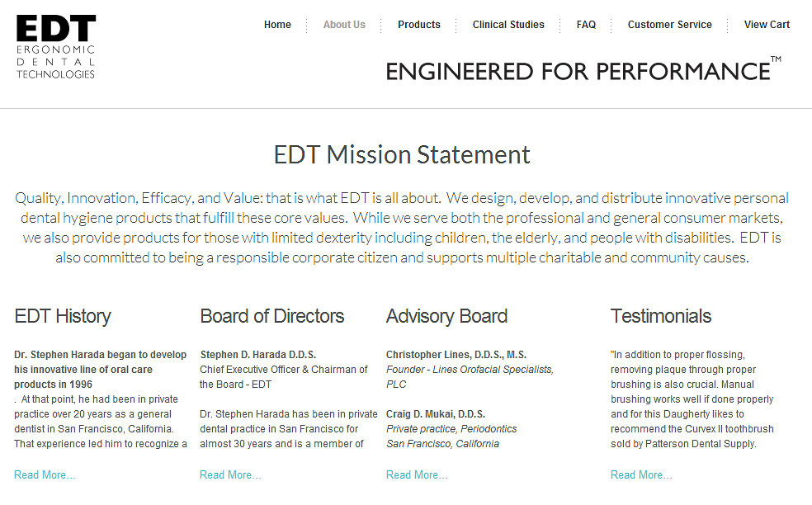Click Stephen D. Harada D.D.S. name

pyautogui.click(x=258, y=355)
